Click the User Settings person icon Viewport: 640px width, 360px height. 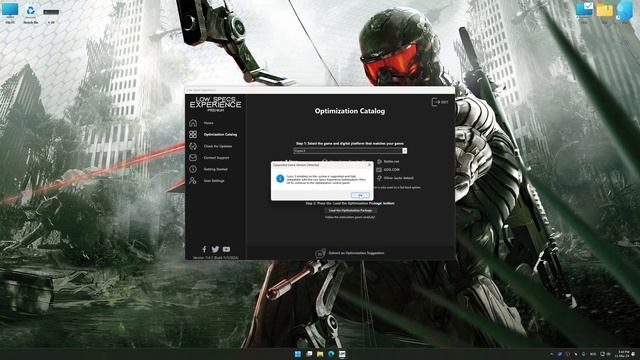point(193,180)
